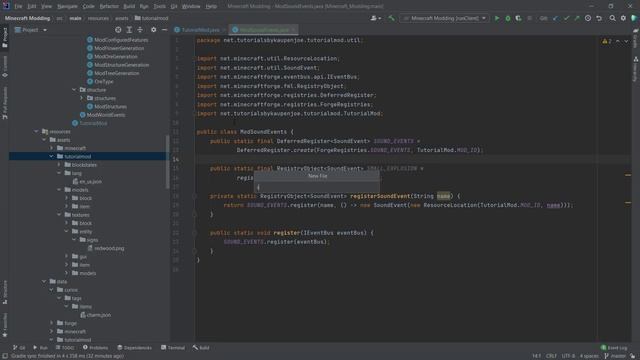Open the TODO tool window

tap(65, 348)
